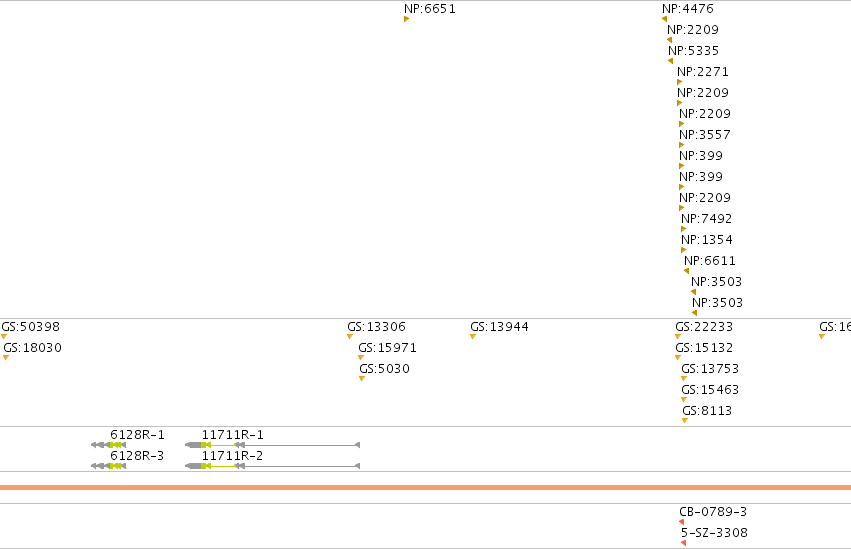Click the triangle marker under NP:6651

407,20
